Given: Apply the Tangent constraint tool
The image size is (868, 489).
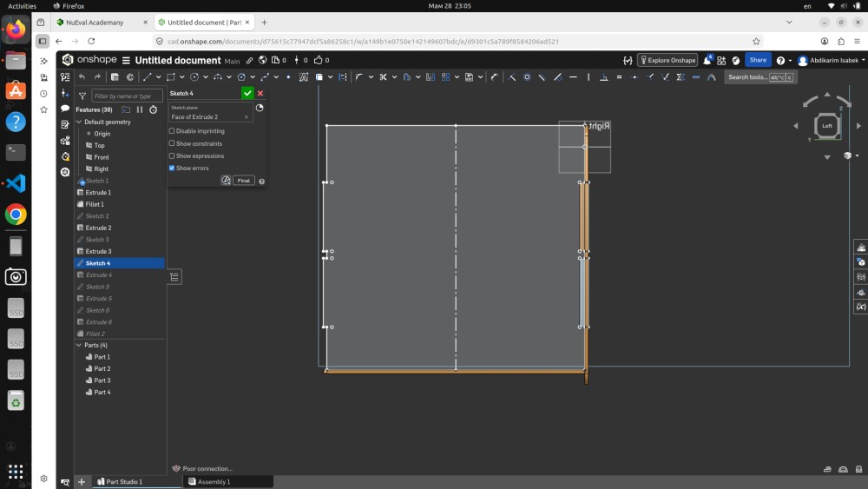Looking at the screenshot, I should [557, 77].
